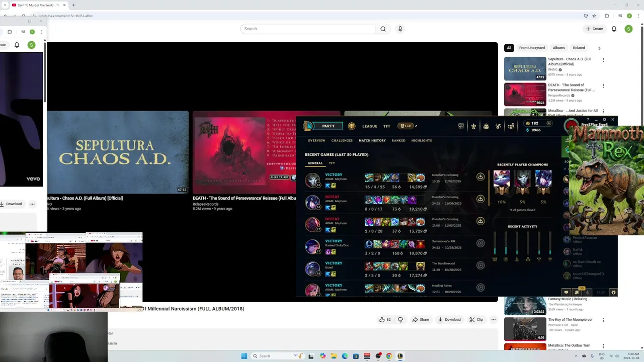Open options for The Key of The Moonpiercer

pos(603,320)
